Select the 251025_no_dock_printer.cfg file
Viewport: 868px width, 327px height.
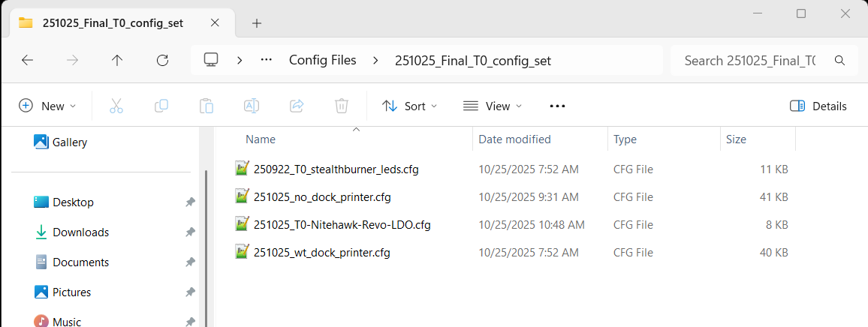pyautogui.click(x=322, y=197)
